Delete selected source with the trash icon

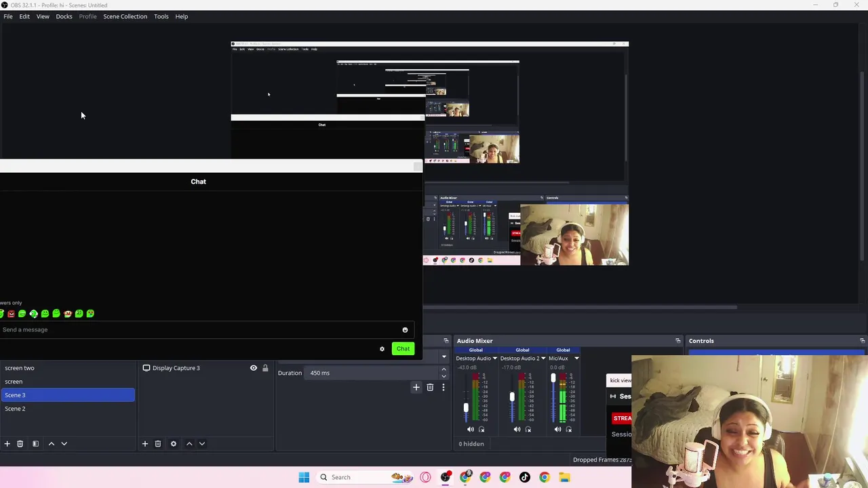click(x=157, y=444)
